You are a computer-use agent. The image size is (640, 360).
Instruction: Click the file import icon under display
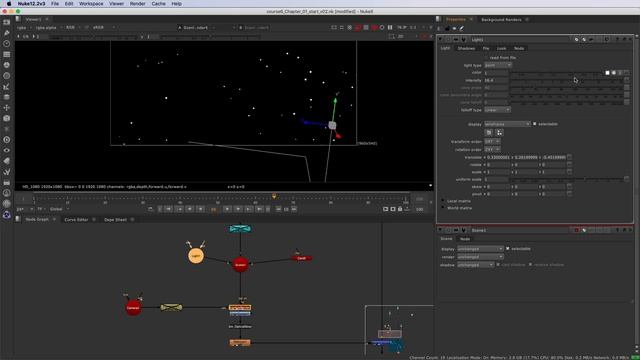tap(489, 133)
